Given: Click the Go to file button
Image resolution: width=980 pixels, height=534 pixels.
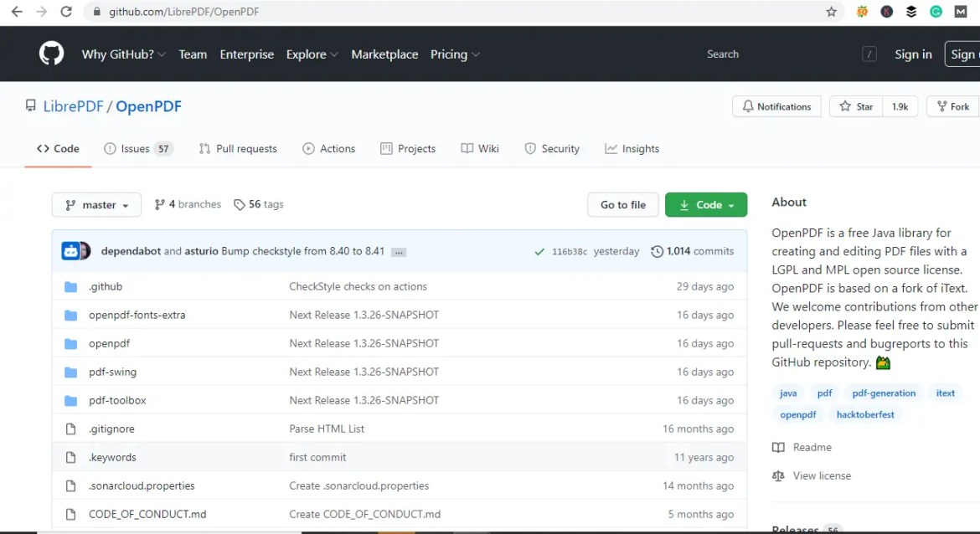Looking at the screenshot, I should [x=623, y=205].
